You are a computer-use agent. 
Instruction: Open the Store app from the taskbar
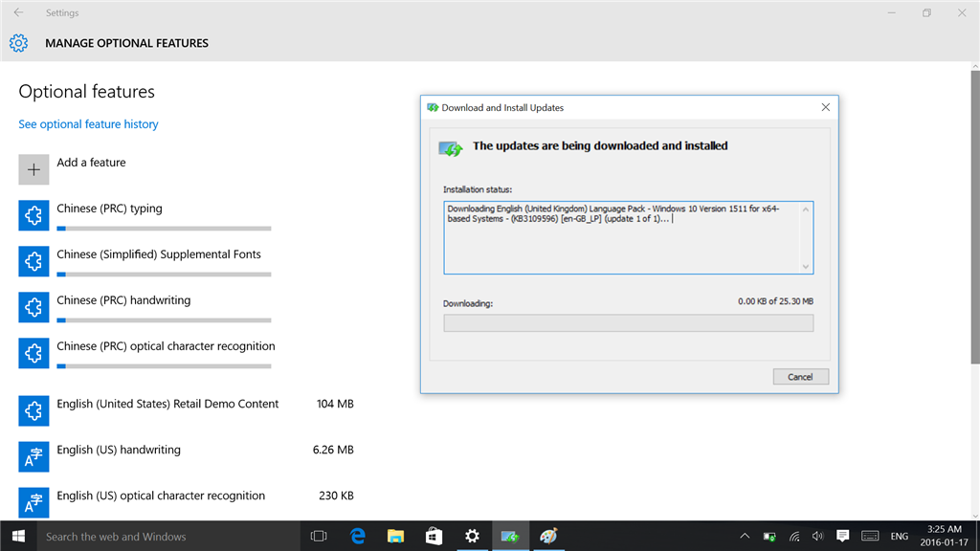pyautogui.click(x=434, y=536)
